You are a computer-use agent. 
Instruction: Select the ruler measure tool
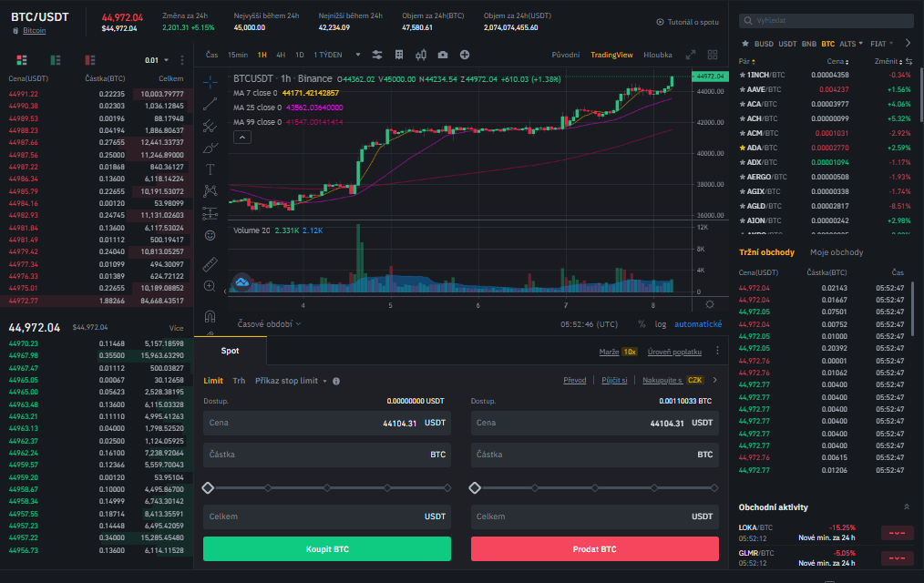tap(210, 264)
